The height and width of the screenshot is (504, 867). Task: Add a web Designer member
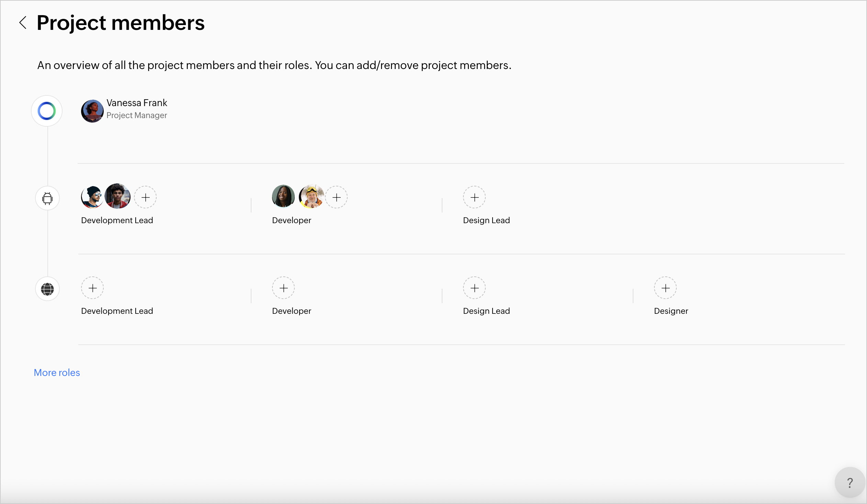tap(665, 288)
